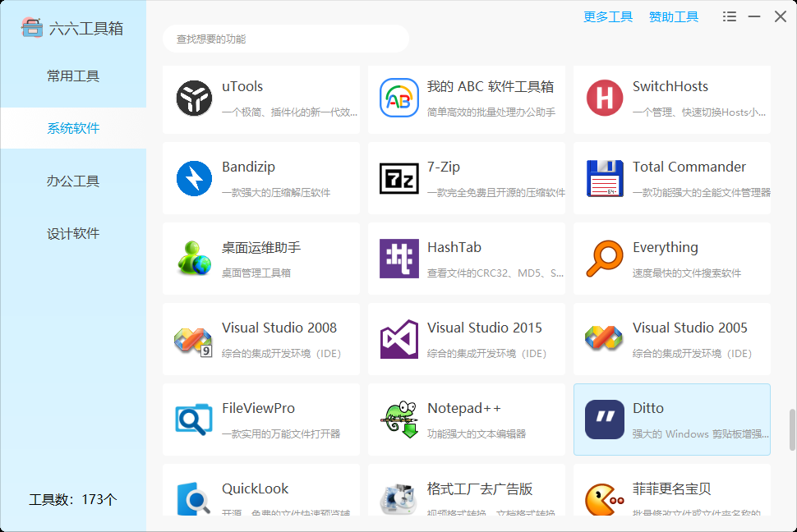Screen dimensions: 797x532
Task: Click the QuickLook title text
Action: (x=256, y=488)
